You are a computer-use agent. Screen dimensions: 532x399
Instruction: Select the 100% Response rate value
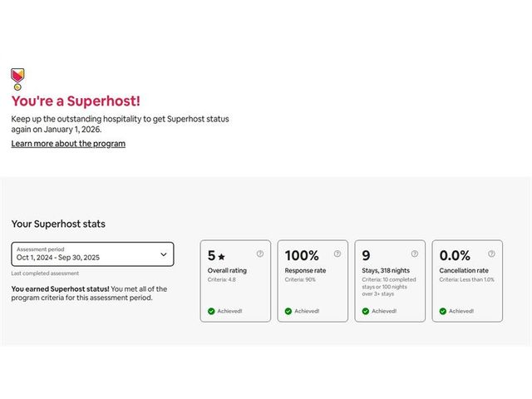pyautogui.click(x=302, y=256)
